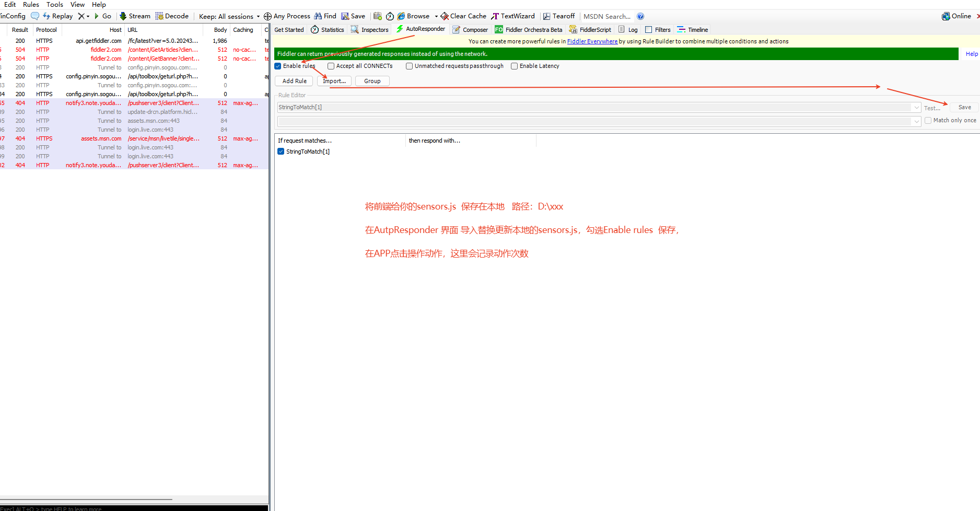Image resolution: width=980 pixels, height=511 pixels.
Task: Click the AutoResponder Help link
Action: tap(972, 54)
